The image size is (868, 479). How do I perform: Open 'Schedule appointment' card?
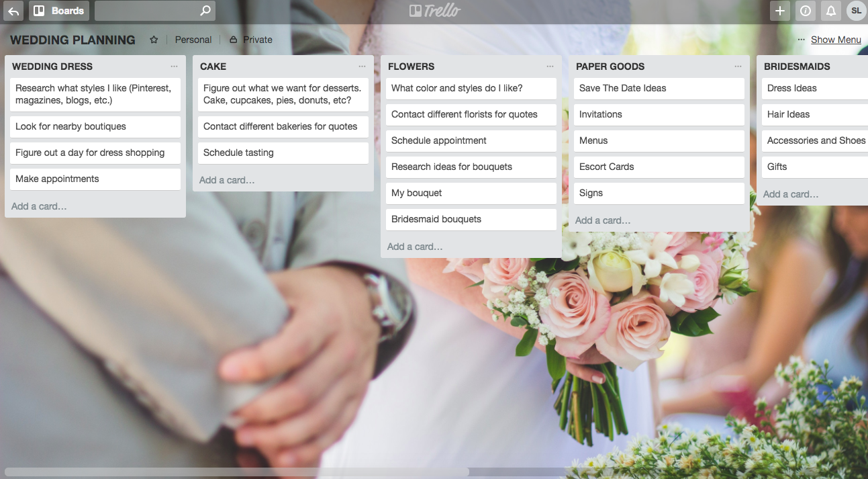pos(471,140)
